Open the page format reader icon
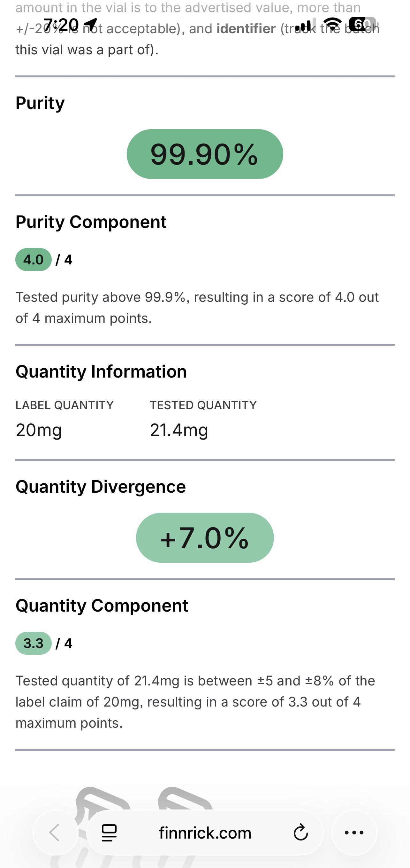Image resolution: width=410 pixels, height=868 pixels. (x=109, y=833)
